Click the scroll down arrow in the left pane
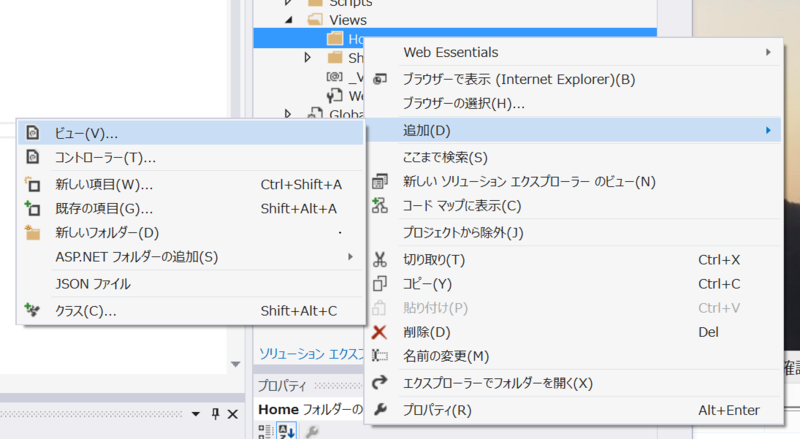This screenshot has width=800, height=439. pos(235,364)
